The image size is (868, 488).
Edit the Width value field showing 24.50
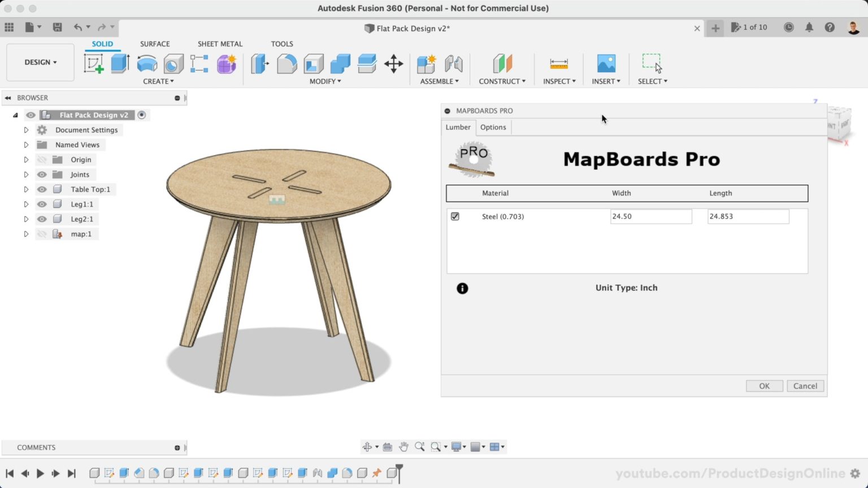(x=650, y=216)
